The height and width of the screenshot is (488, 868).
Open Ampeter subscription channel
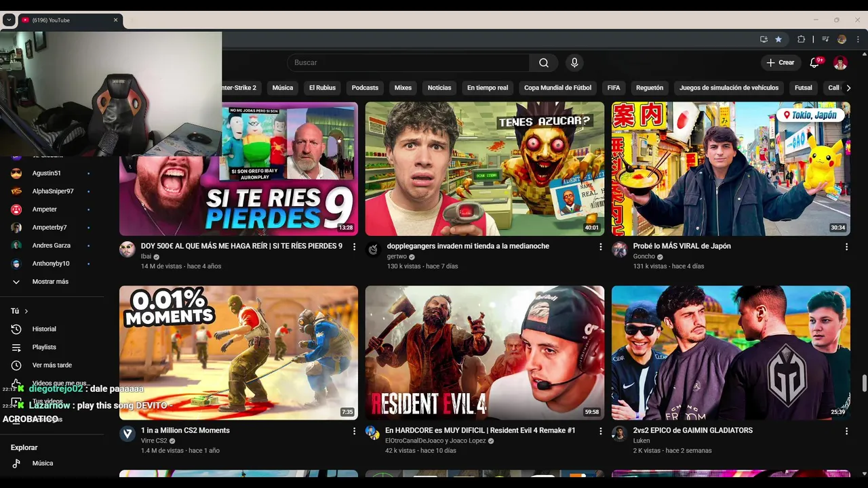tap(45, 209)
